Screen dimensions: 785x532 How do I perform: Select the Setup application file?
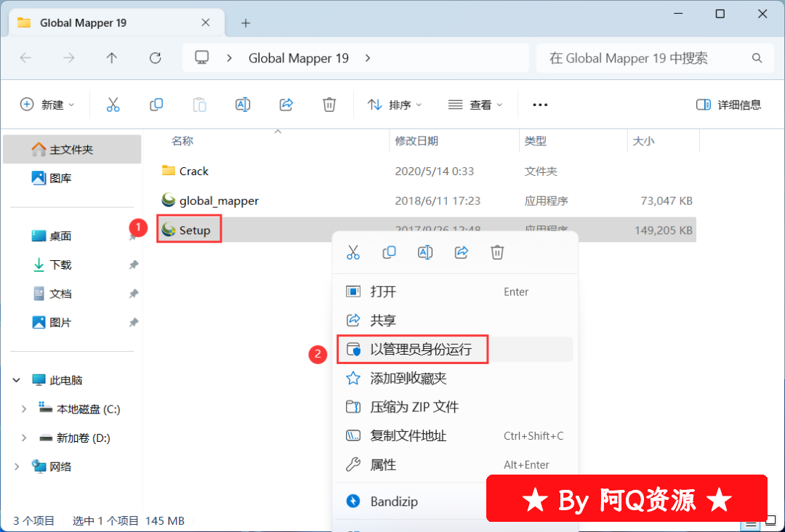click(186, 230)
